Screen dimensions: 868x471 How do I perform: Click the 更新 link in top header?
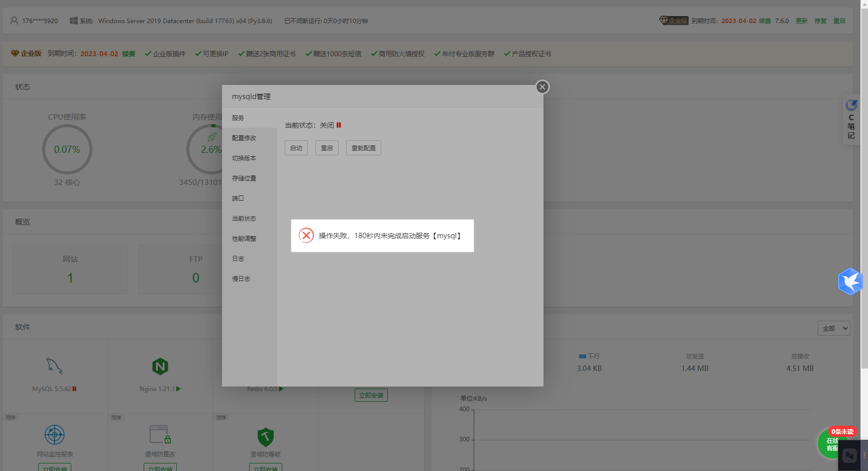coord(802,21)
